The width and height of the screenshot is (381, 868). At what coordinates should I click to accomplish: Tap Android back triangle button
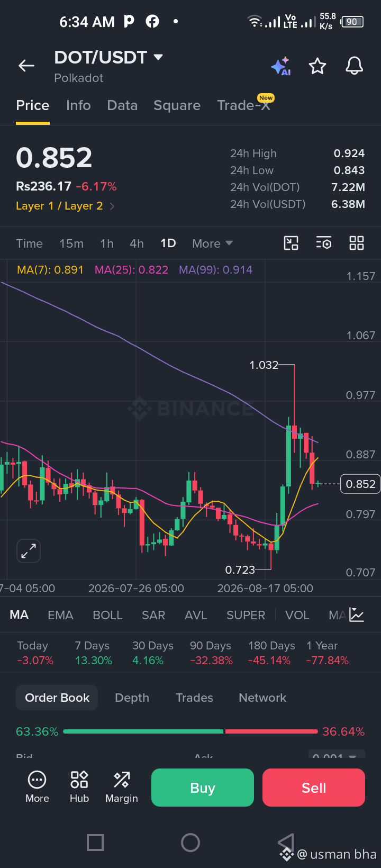[286, 842]
